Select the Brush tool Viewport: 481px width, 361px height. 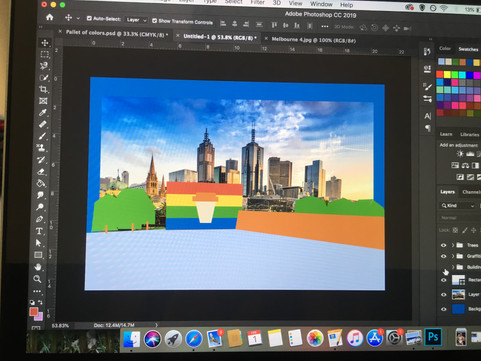42,136
